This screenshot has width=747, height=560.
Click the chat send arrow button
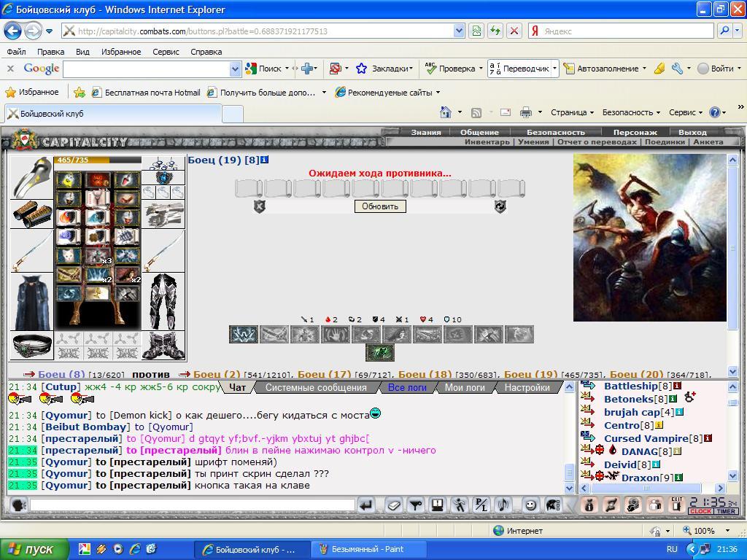[366, 505]
